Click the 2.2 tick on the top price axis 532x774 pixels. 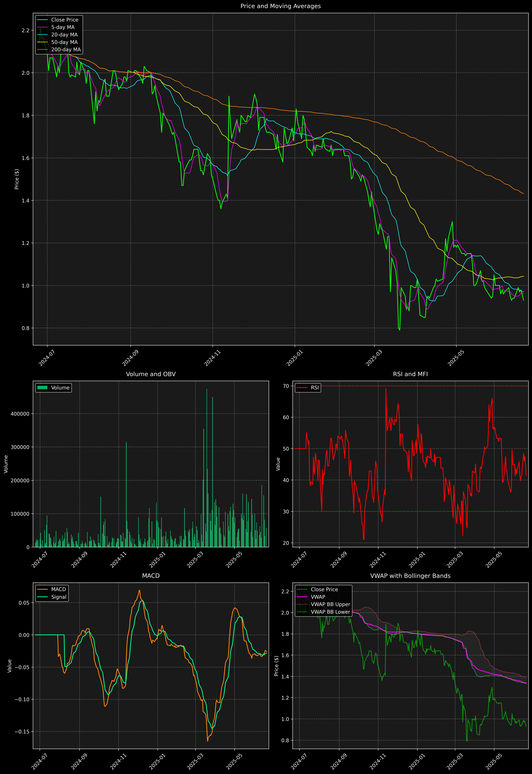[26, 30]
